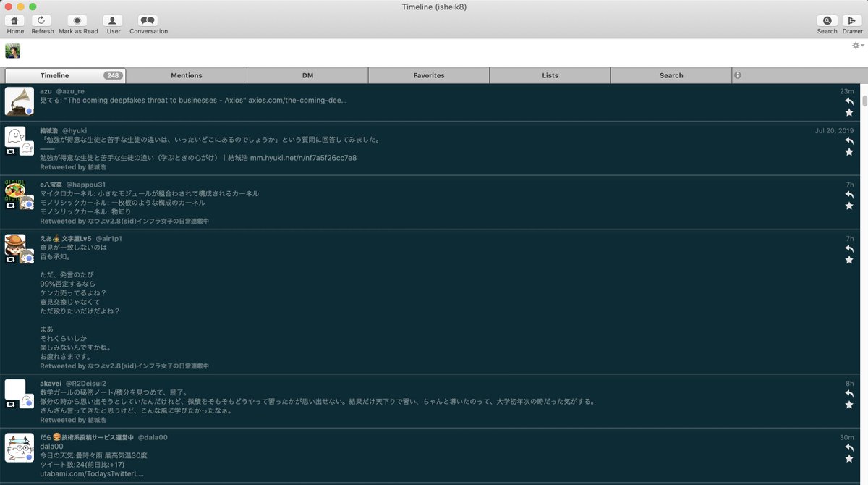Viewport: 868px width, 485px height.
Task: Click the @hyuki username
Action: coord(75,130)
